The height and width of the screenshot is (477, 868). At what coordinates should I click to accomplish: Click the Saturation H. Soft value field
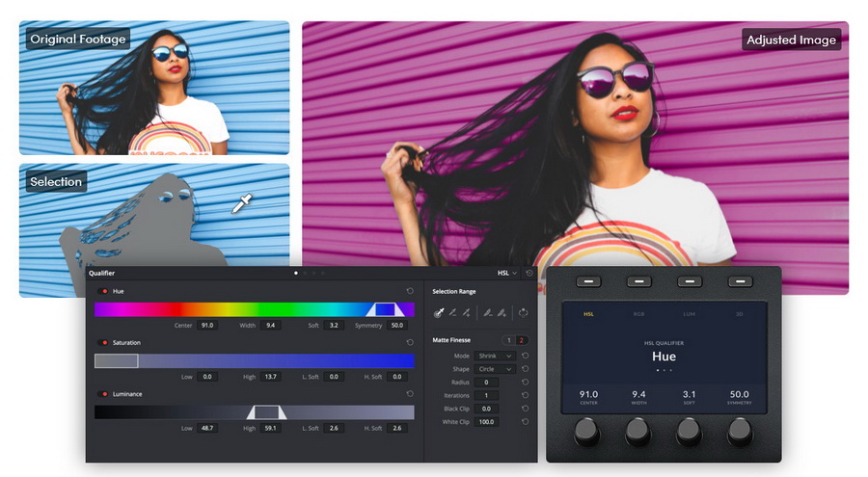click(397, 377)
